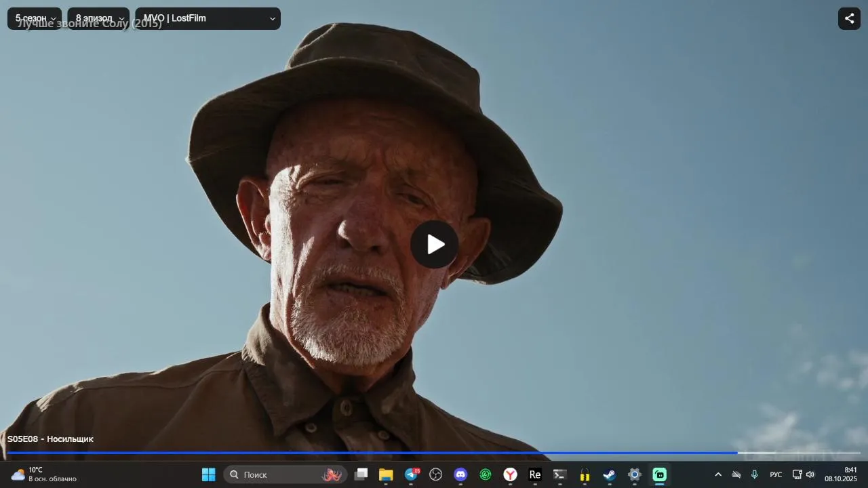Open the share menu icon

(x=850, y=18)
